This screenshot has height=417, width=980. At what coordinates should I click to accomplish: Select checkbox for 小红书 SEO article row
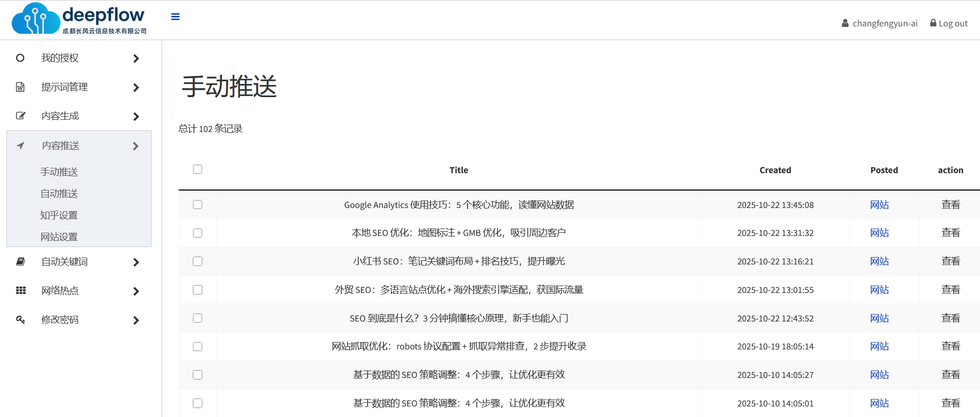click(198, 261)
